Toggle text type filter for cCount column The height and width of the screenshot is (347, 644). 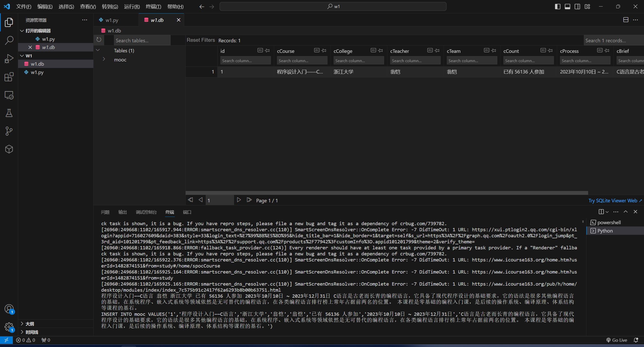click(x=543, y=50)
